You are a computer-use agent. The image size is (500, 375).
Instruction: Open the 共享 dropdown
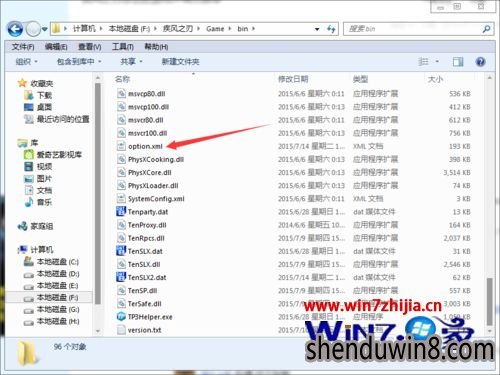131,62
